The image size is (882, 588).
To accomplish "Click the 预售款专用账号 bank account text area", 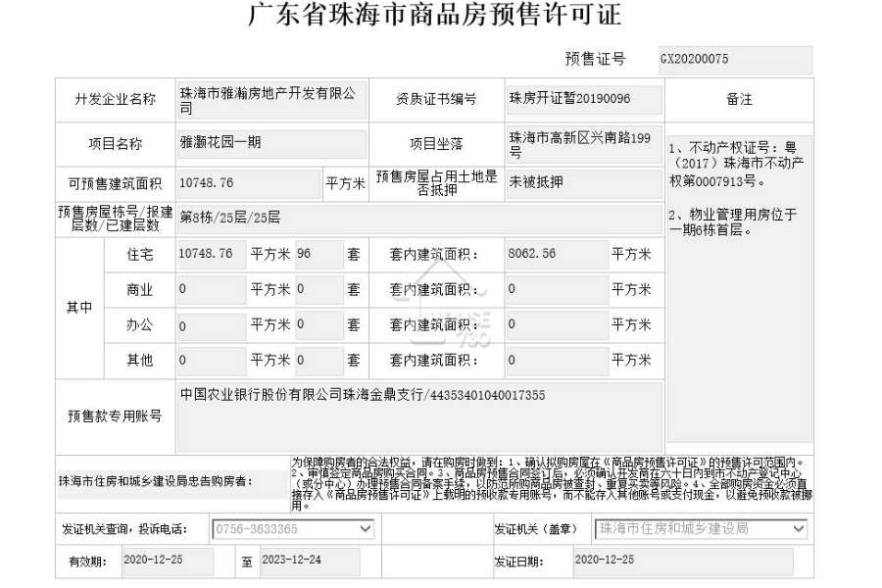I will pyautogui.click(x=419, y=417).
